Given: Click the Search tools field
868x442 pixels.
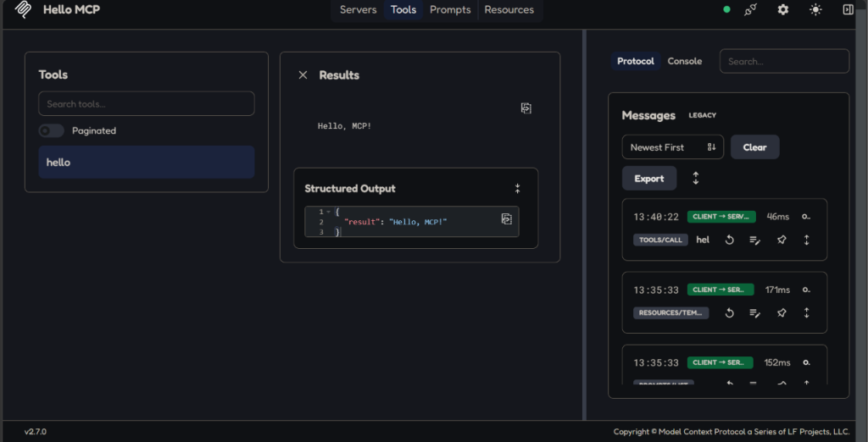Looking at the screenshot, I should [146, 103].
